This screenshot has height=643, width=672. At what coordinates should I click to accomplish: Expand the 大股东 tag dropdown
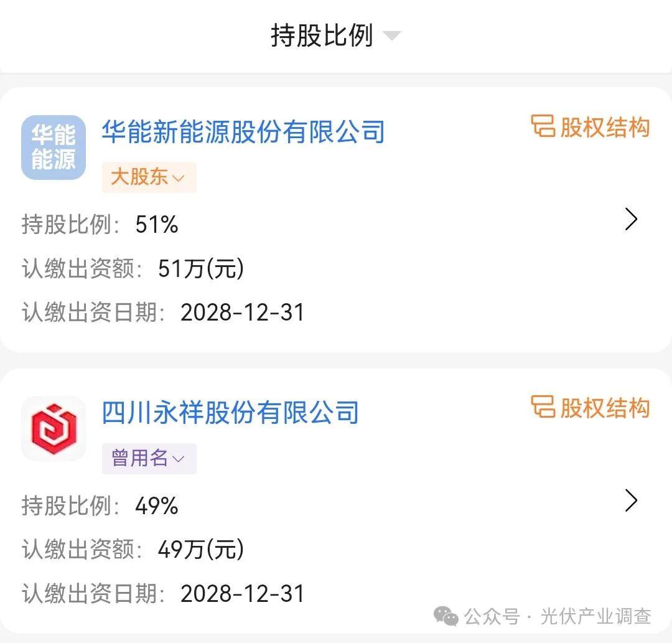tap(149, 177)
